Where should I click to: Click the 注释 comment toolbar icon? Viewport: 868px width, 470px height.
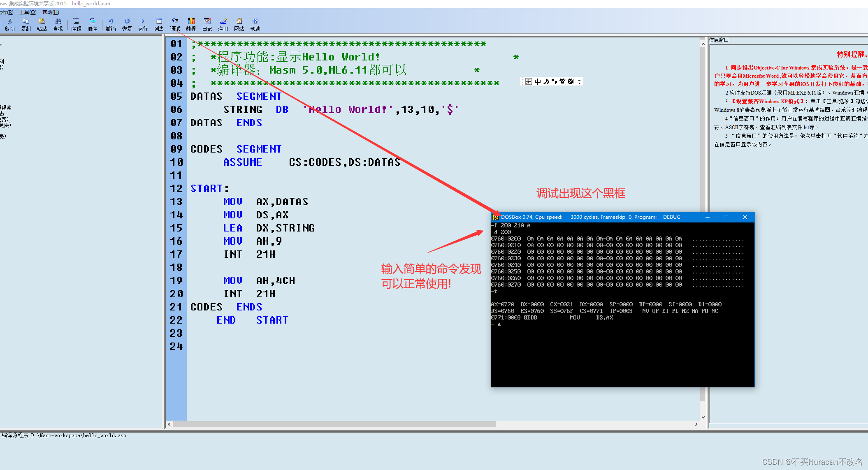tap(76, 24)
